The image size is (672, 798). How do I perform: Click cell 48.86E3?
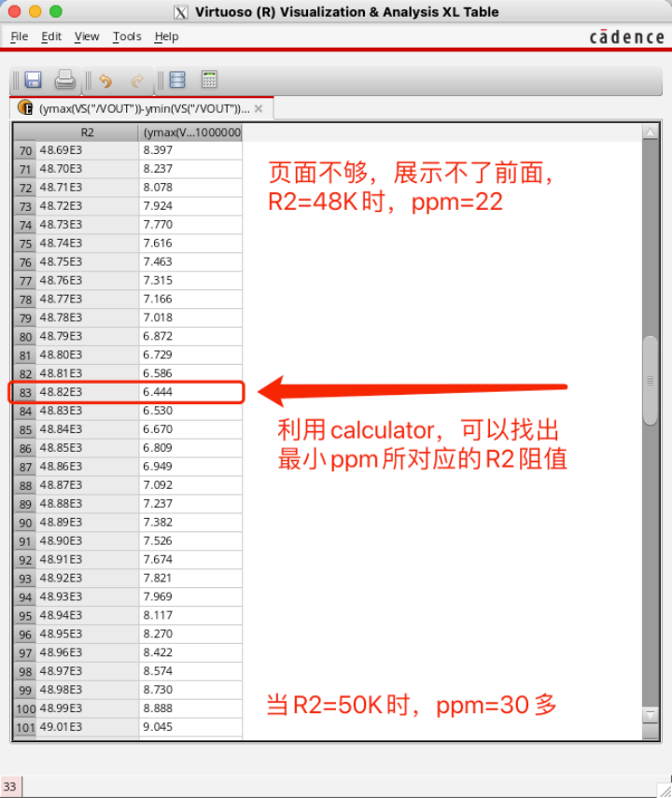tap(87, 466)
